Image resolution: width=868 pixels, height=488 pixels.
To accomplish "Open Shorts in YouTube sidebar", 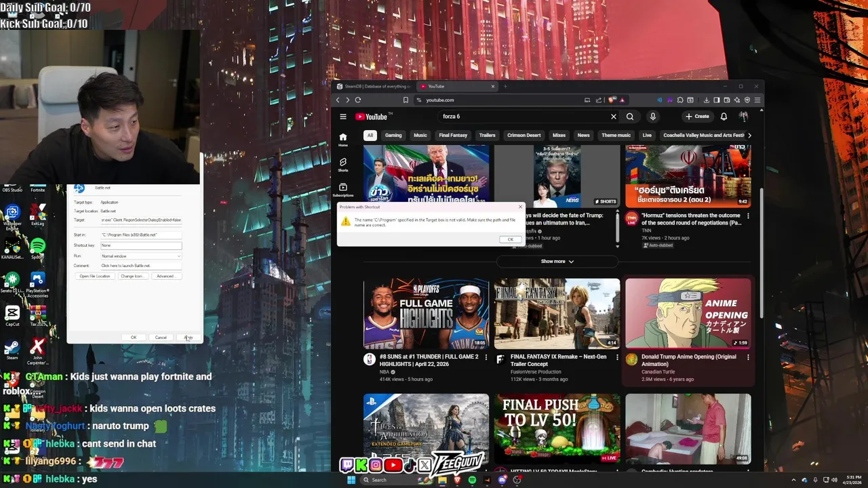I will pyautogui.click(x=343, y=165).
